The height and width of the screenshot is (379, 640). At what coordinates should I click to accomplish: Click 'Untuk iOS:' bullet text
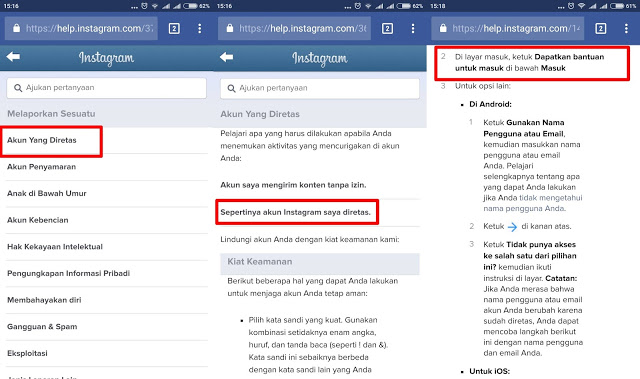click(x=489, y=371)
